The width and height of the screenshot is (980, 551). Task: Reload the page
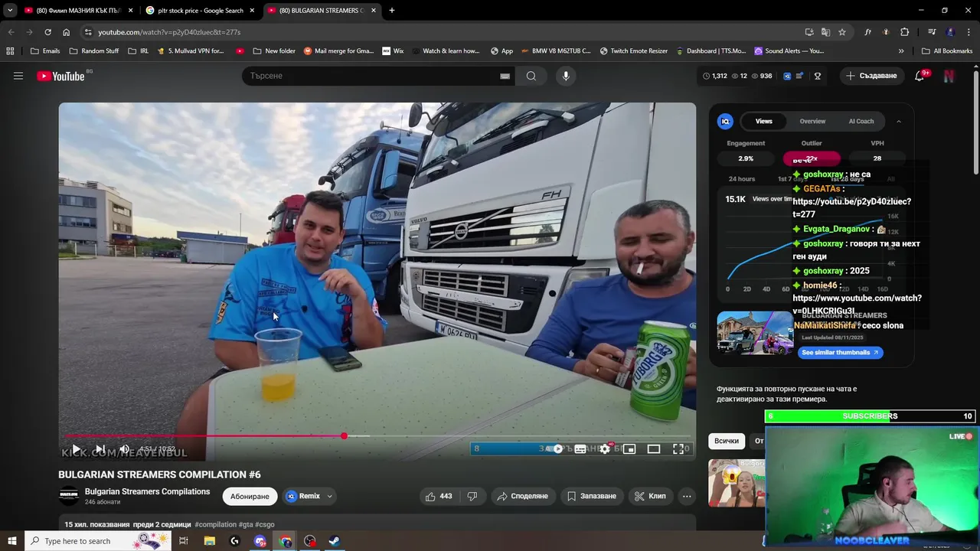(x=47, y=32)
